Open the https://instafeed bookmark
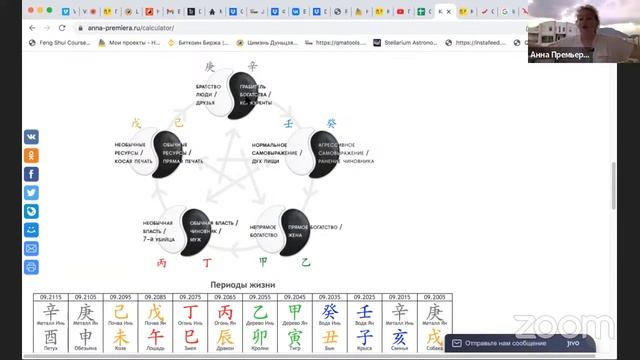The image size is (640, 360). [476, 42]
